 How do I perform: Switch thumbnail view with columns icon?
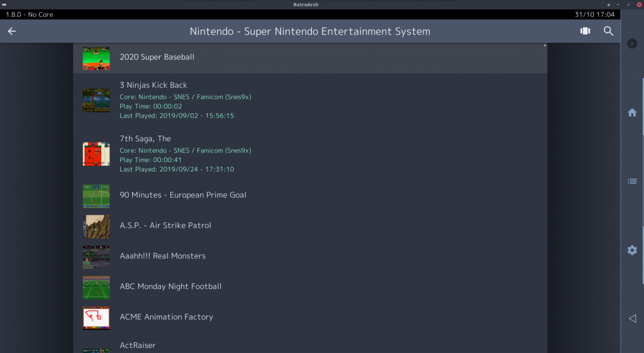click(x=586, y=31)
